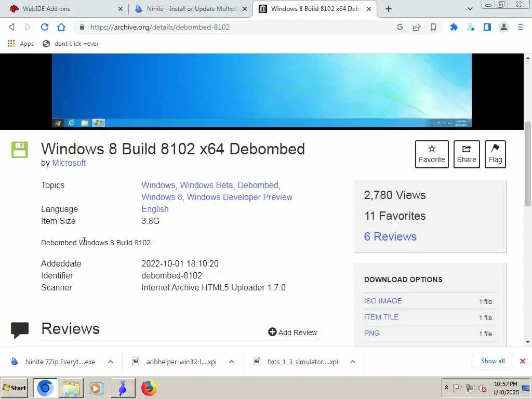Select the Windows 8 Build 8102 tab
The width and height of the screenshot is (532, 399).
[315, 9]
